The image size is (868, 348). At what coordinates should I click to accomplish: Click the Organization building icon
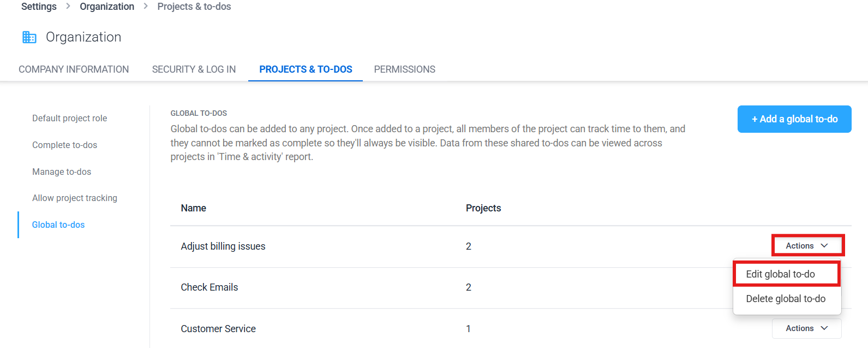(x=29, y=37)
